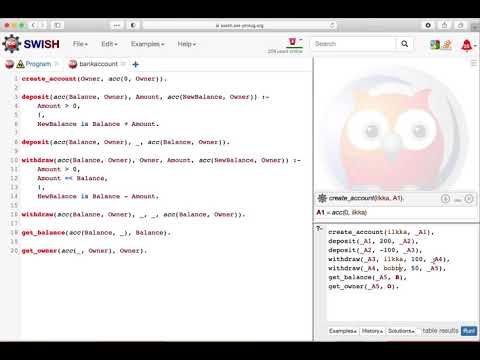Click the query line get_owner(_A5, O)

[x=363, y=286]
